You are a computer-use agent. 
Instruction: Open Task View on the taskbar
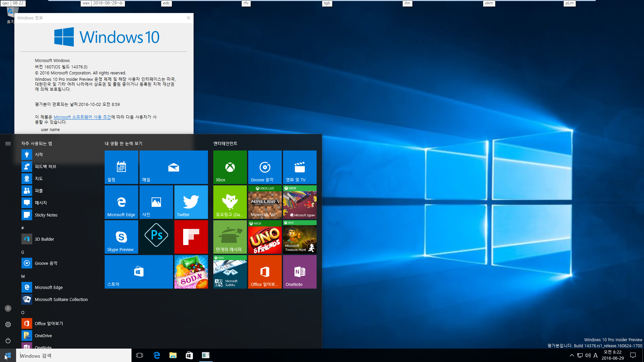click(x=140, y=355)
